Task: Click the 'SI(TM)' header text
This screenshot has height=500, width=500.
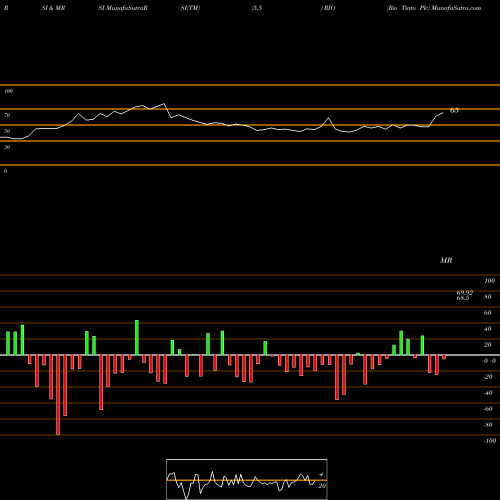Action: (190, 8)
